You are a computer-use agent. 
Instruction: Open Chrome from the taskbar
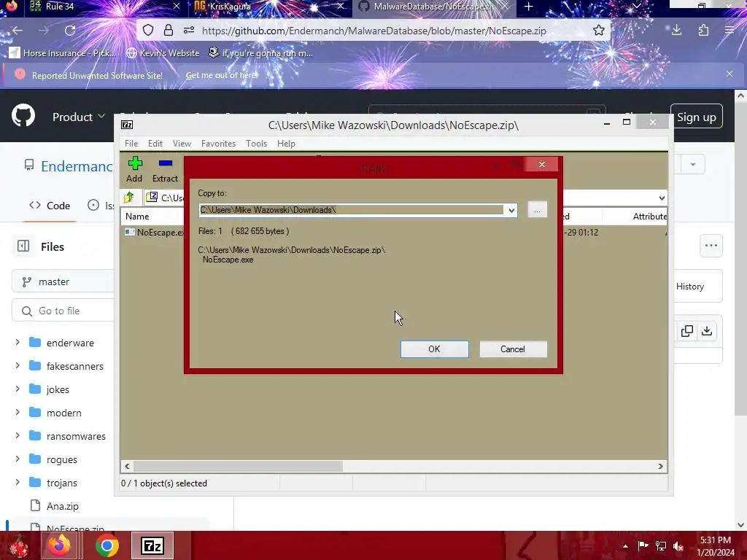click(x=107, y=545)
